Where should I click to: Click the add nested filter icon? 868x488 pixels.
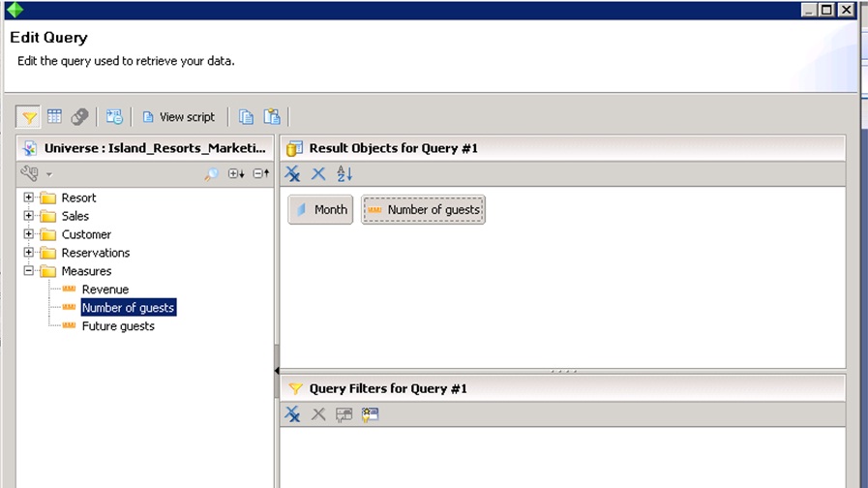click(344, 414)
